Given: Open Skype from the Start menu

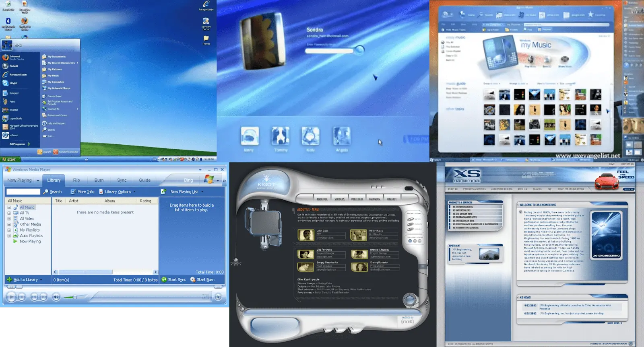Looking at the screenshot, I should point(13,83).
